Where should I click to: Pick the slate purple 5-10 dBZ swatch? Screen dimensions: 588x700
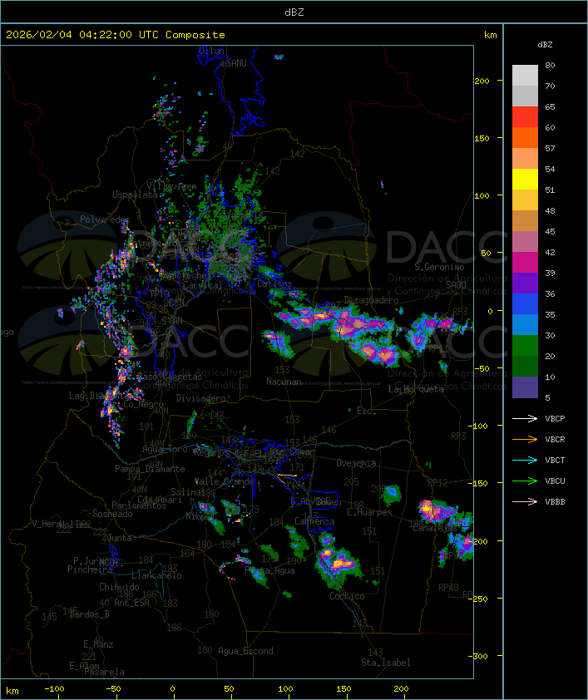525,387
